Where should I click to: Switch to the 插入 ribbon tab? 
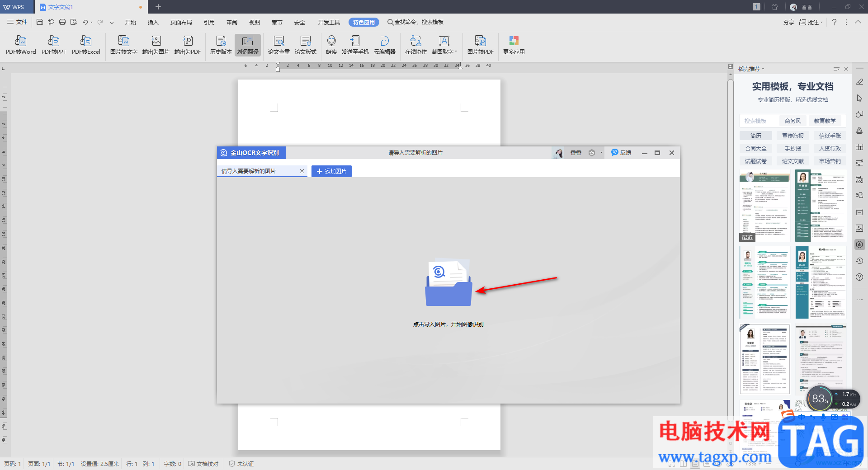[153, 22]
